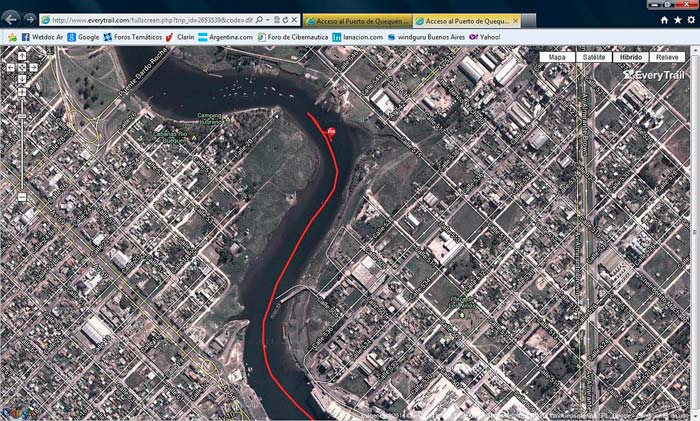Viewport: 700px width, 421px height.
Task: Click the center reset-view map button
Action: click(x=22, y=68)
